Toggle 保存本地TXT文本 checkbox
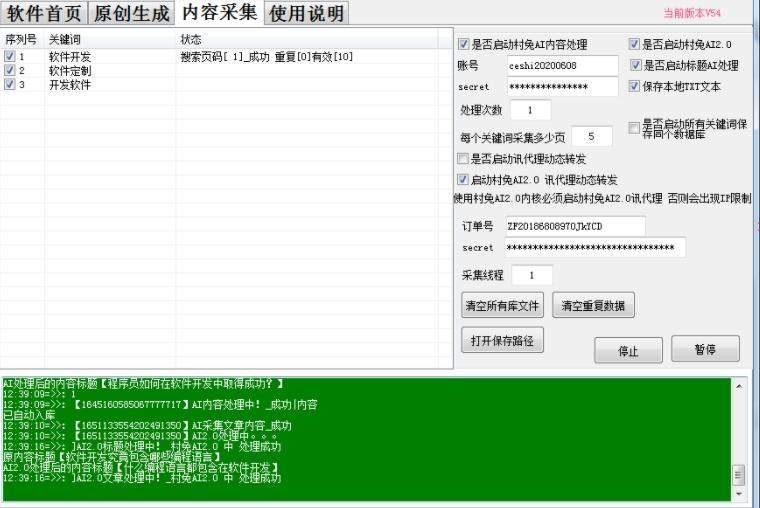760x508 pixels. [633, 86]
